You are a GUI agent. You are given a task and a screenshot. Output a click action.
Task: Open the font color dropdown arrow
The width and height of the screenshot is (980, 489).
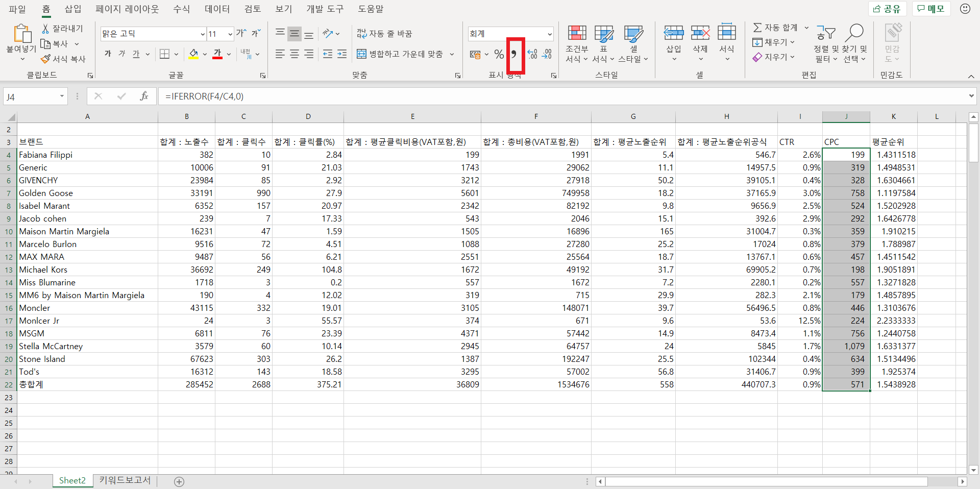229,54
